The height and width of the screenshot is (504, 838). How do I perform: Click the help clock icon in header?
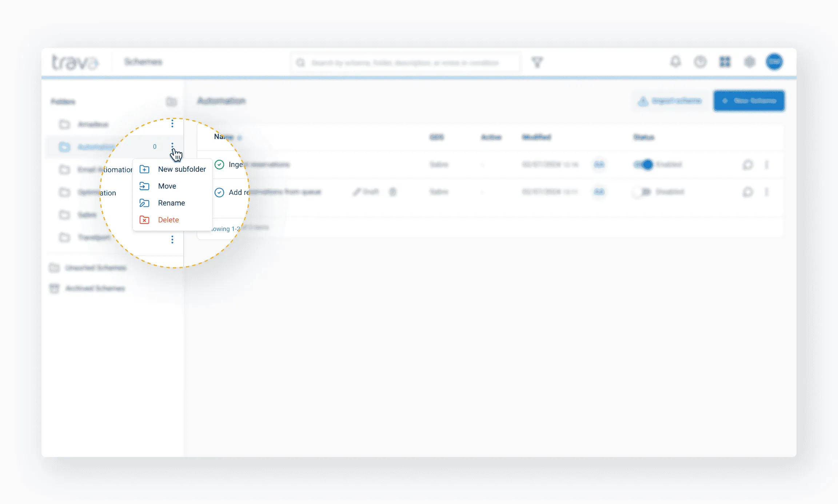click(700, 61)
